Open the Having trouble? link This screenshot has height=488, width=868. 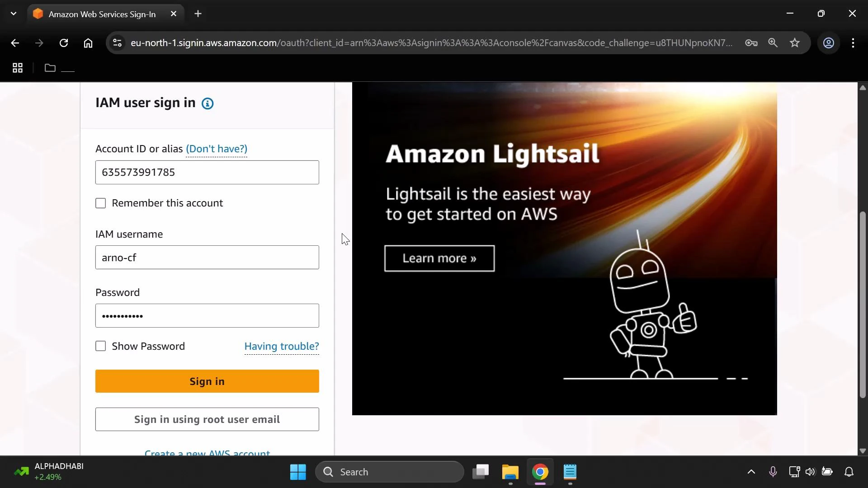282,346
